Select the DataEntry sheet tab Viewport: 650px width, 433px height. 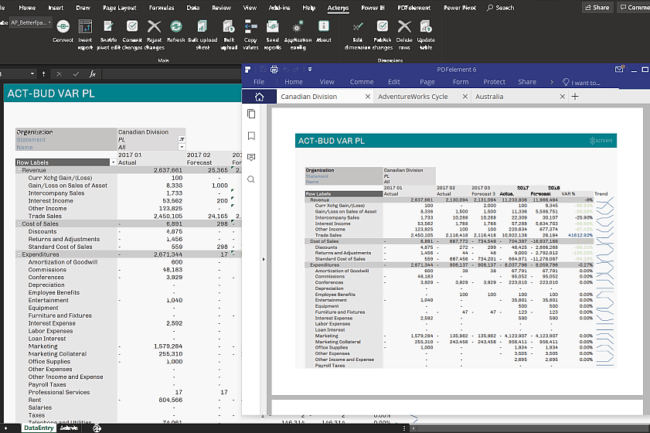pyautogui.click(x=39, y=428)
